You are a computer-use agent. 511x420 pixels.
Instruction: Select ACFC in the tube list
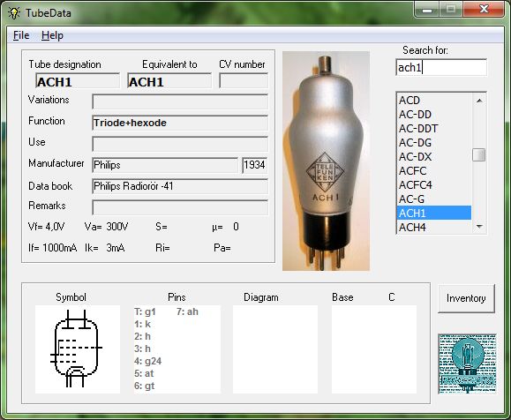[434, 171]
